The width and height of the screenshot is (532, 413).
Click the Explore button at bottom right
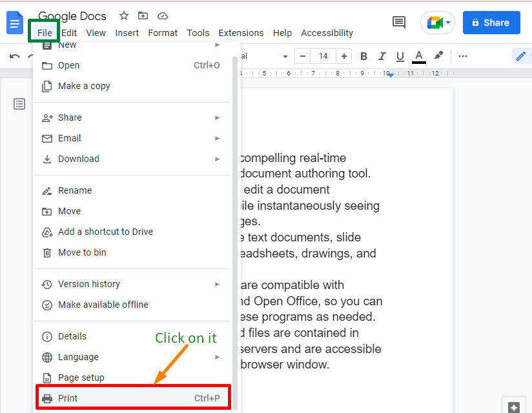[514, 407]
